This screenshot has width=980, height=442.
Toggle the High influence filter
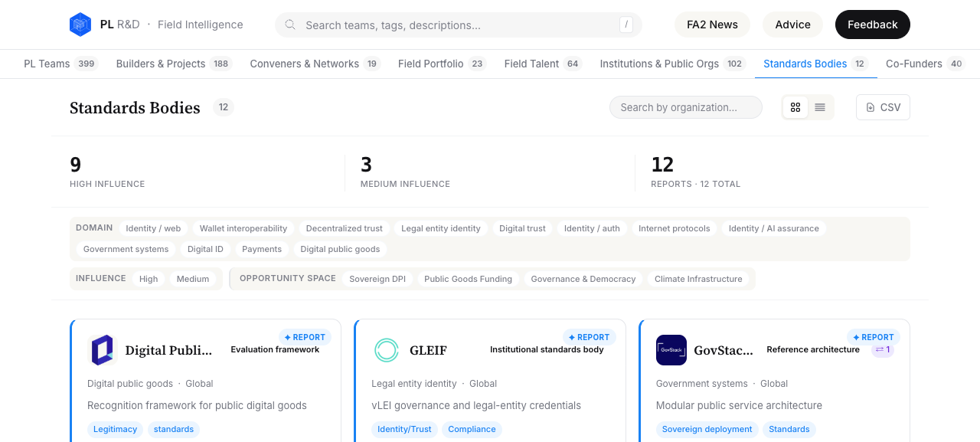tap(149, 279)
